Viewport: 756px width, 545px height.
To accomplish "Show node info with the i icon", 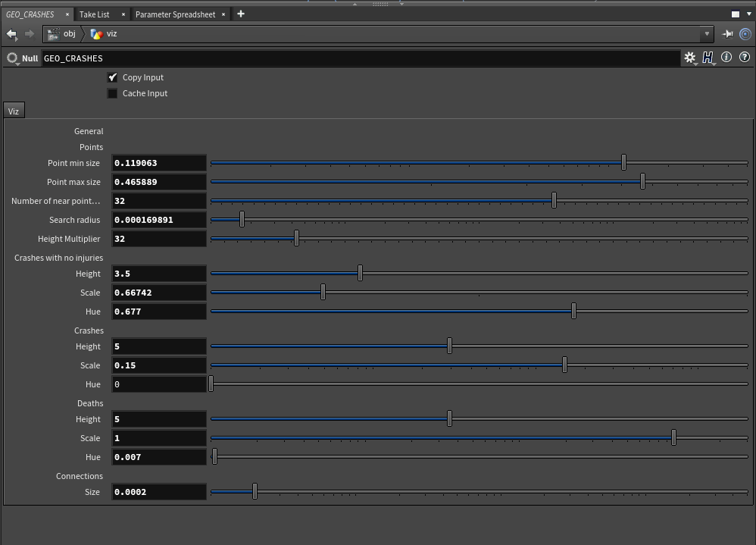I will (x=726, y=58).
